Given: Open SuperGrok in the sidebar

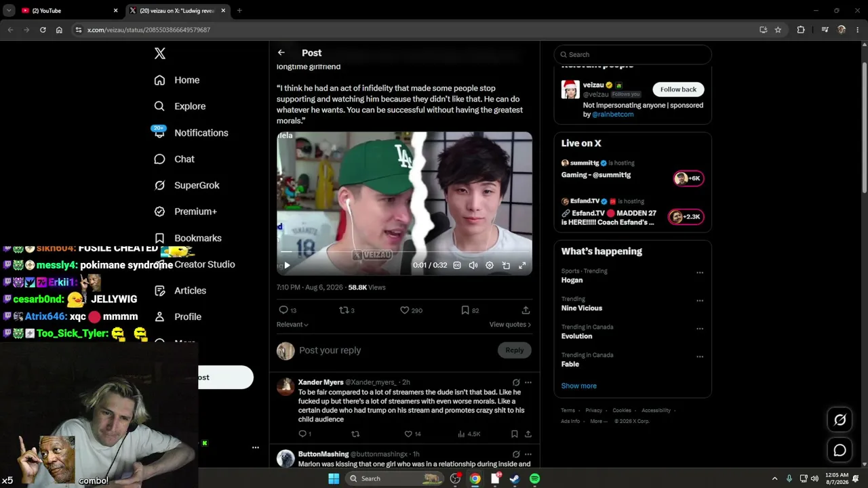Looking at the screenshot, I should (x=186, y=185).
